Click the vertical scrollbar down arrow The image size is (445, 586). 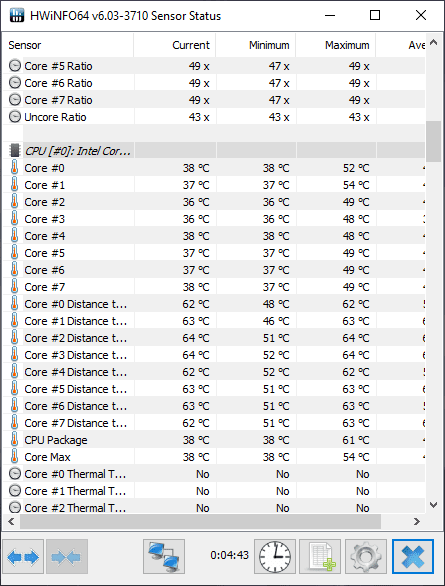click(433, 505)
